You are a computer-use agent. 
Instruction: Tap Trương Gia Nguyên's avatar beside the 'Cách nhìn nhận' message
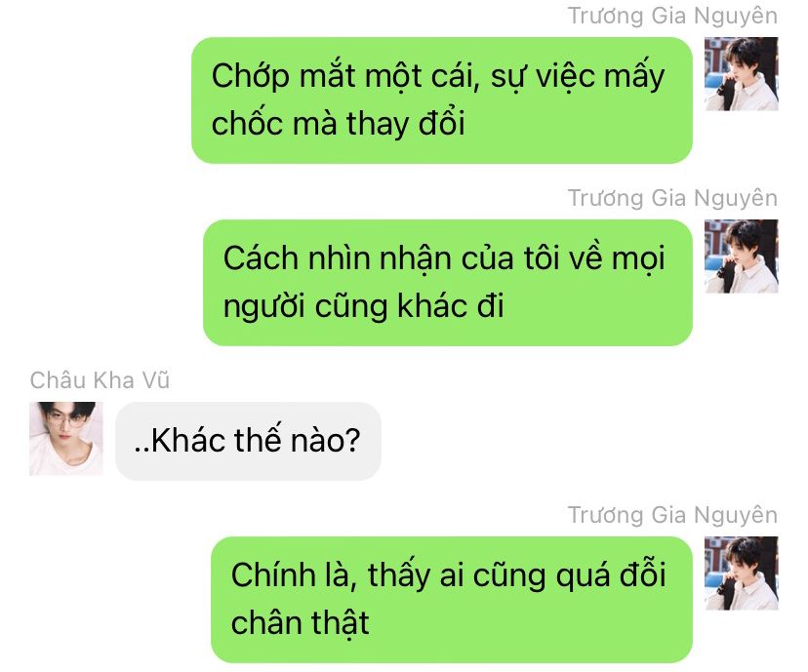pos(741,256)
